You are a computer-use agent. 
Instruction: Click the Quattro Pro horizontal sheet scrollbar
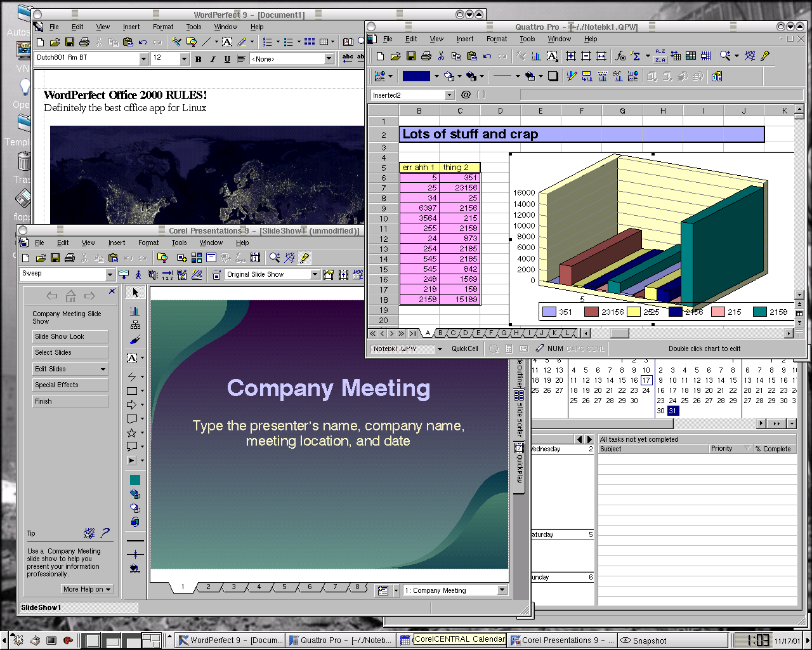coord(687,333)
